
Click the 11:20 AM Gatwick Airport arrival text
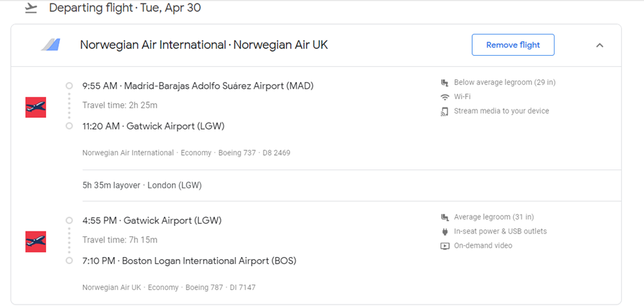tap(153, 126)
